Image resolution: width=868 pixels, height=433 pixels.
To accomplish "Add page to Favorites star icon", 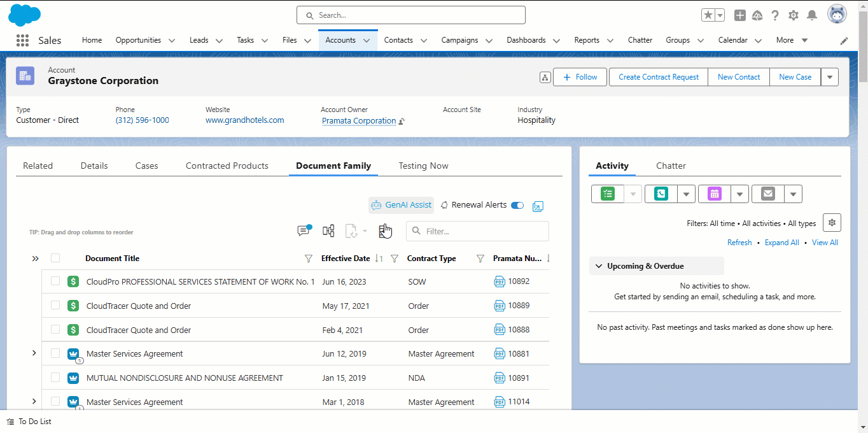I will [x=708, y=15].
